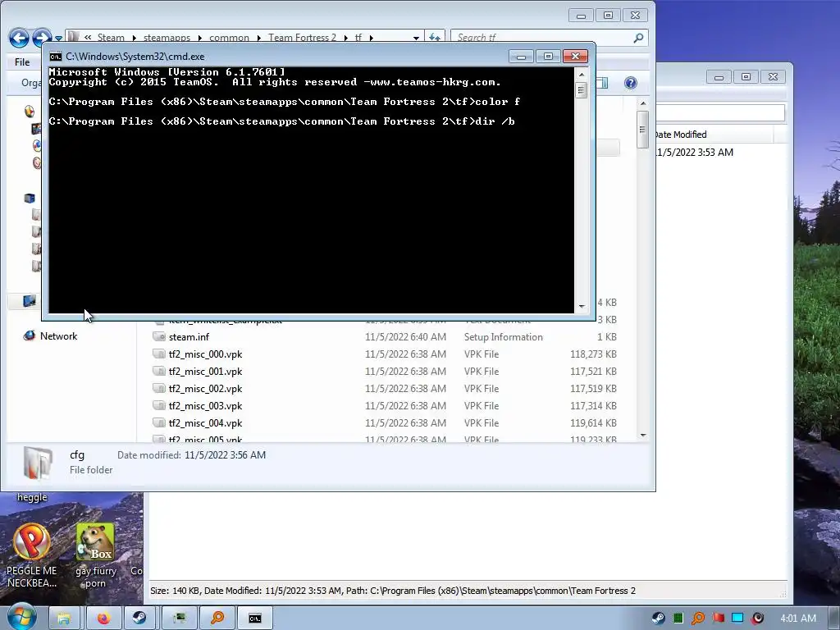Viewport: 840px width, 630px height.
Task: Click the 119,614 KB size cell
Action: [x=593, y=422]
